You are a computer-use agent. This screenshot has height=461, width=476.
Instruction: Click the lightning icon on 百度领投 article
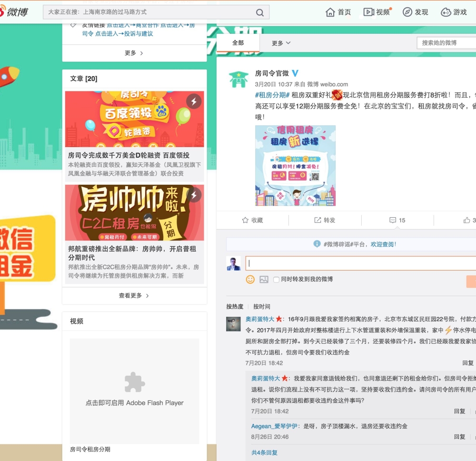click(194, 101)
